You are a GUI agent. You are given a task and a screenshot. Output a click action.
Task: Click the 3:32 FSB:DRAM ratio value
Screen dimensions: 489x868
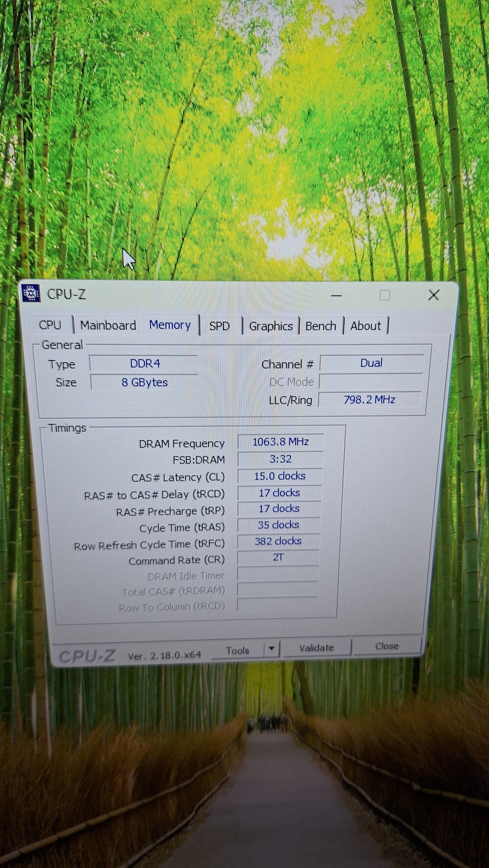pyautogui.click(x=280, y=459)
